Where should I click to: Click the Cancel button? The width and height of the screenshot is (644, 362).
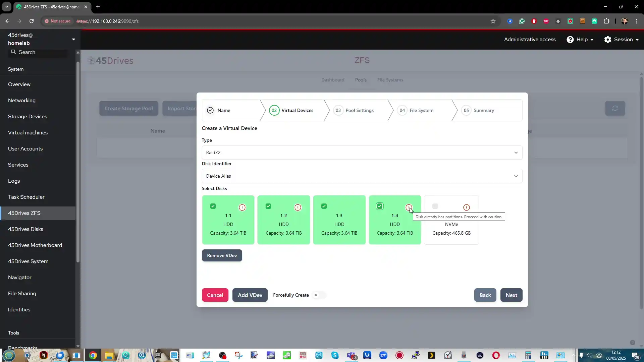[x=215, y=295]
